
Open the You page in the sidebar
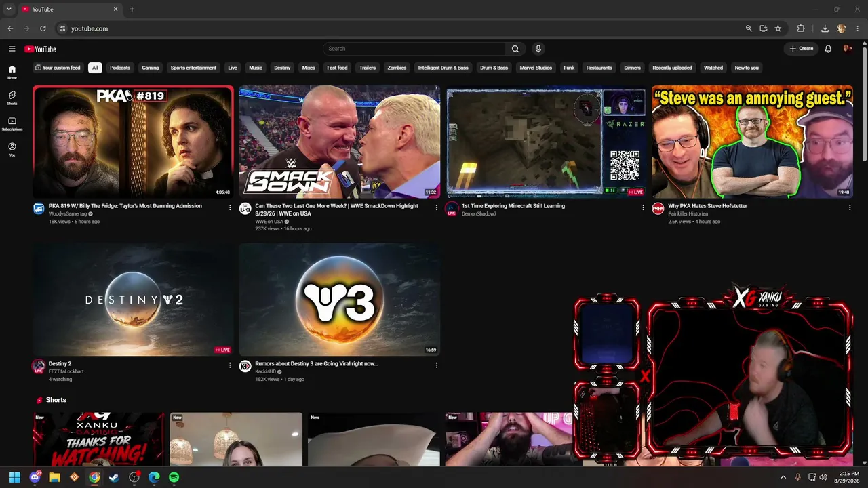(x=12, y=149)
